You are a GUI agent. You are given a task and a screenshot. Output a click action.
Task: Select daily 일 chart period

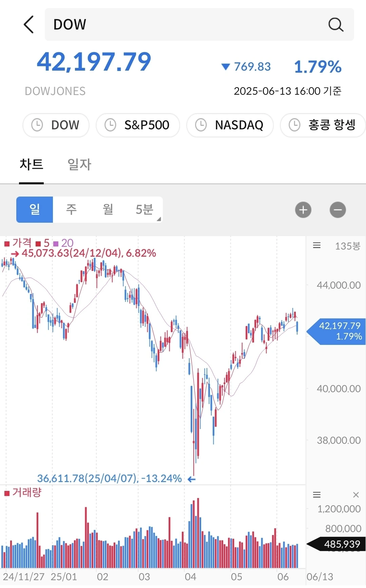click(35, 209)
